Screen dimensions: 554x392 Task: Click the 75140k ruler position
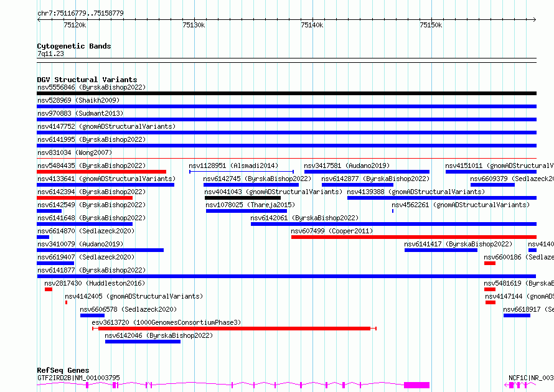coord(312,25)
